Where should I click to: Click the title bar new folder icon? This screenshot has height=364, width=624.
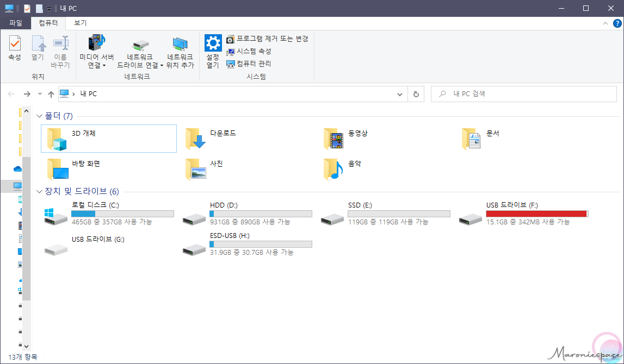click(x=39, y=8)
